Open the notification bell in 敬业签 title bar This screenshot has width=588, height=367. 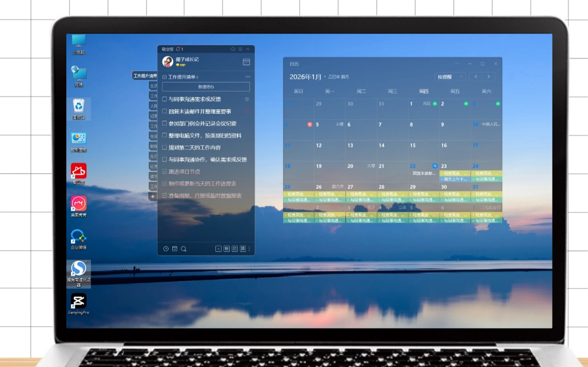point(178,49)
